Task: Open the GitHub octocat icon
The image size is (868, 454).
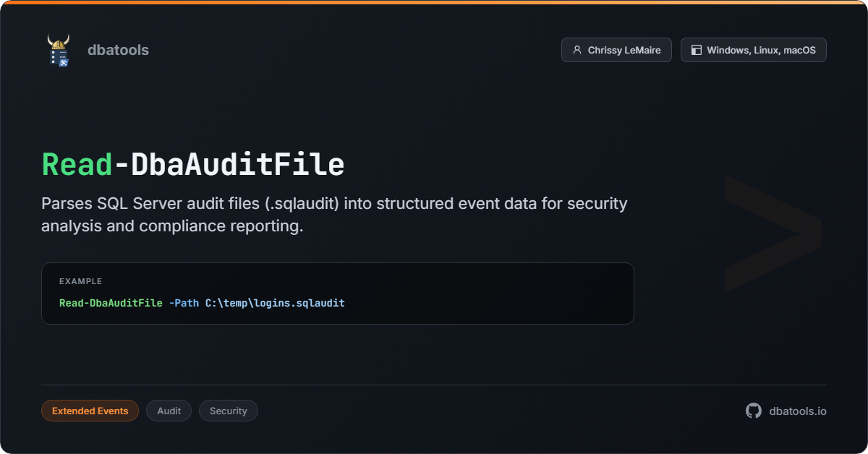Action: point(754,411)
